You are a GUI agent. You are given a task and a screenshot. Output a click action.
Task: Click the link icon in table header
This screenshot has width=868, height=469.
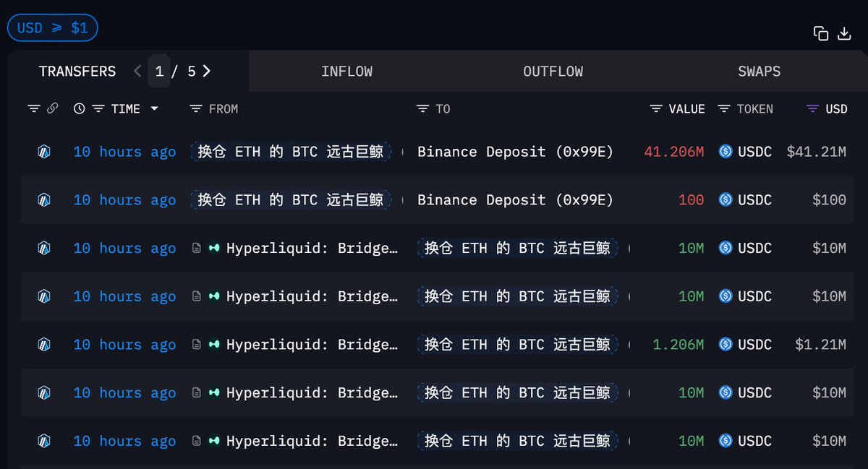(52, 108)
